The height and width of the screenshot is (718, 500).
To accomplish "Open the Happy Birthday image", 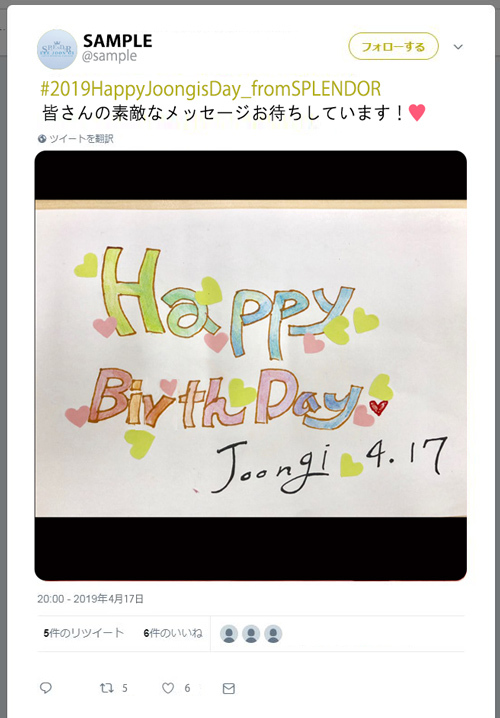I will coord(251,365).
